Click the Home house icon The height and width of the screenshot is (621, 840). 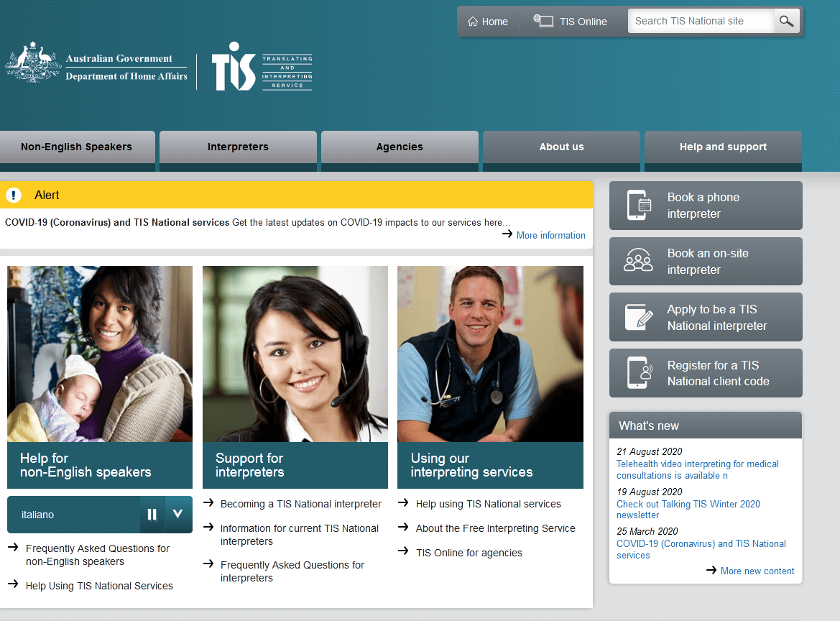click(473, 22)
